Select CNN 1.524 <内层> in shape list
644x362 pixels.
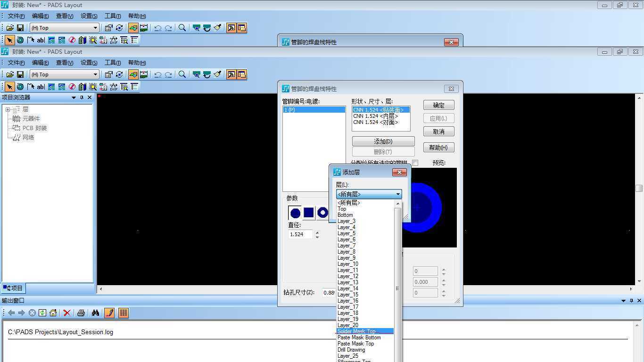(376, 116)
